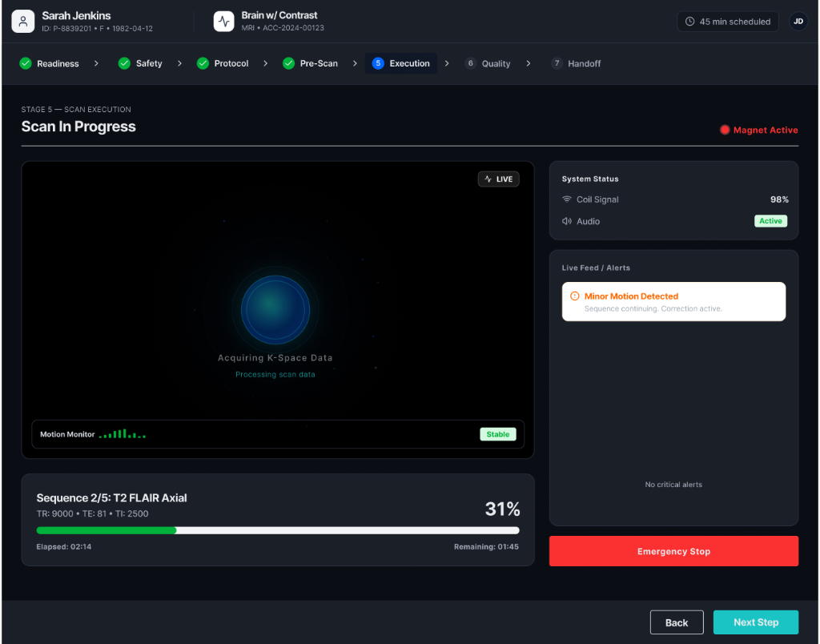
Task: Click the green checkmark on Readiness step
Action: (x=26, y=63)
